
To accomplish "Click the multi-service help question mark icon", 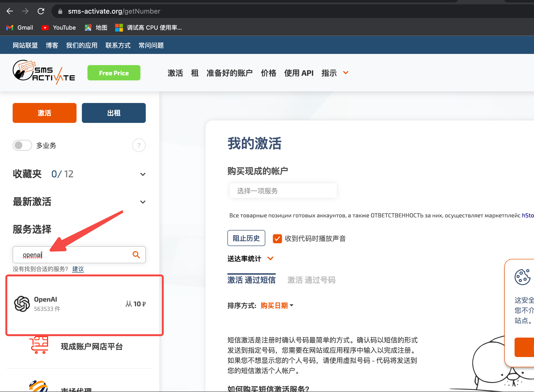I will pos(139,145).
